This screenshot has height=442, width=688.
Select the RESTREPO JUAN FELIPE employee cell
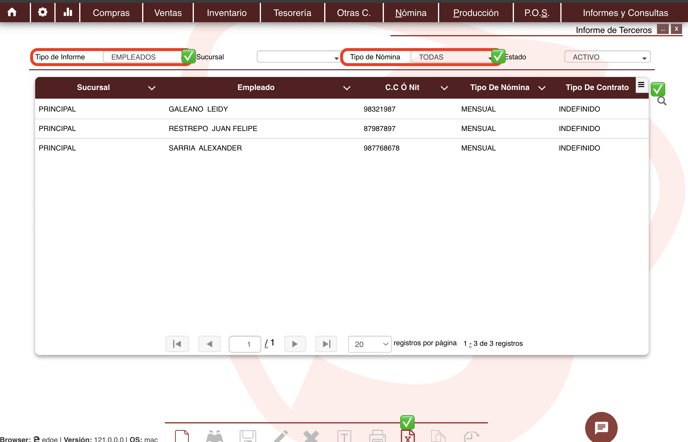click(213, 129)
